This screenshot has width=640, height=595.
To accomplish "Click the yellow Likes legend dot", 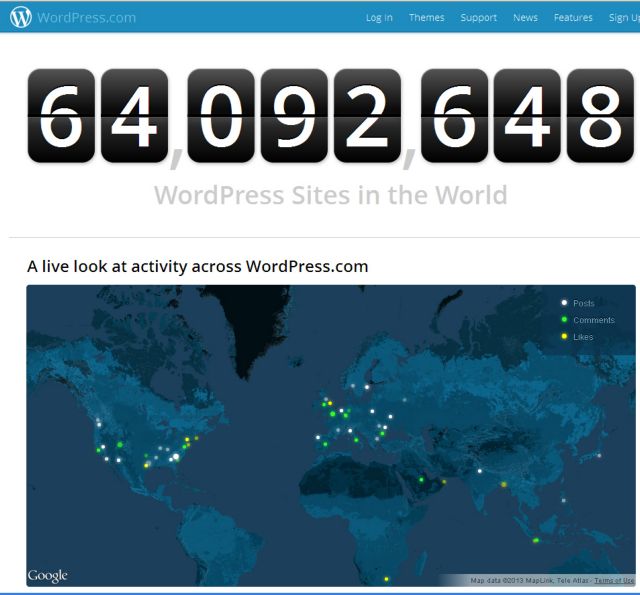I will (x=565, y=337).
